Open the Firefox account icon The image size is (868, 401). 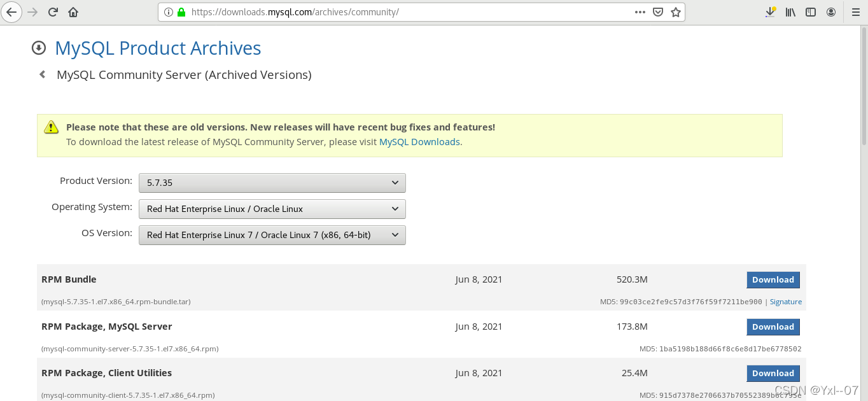point(831,12)
